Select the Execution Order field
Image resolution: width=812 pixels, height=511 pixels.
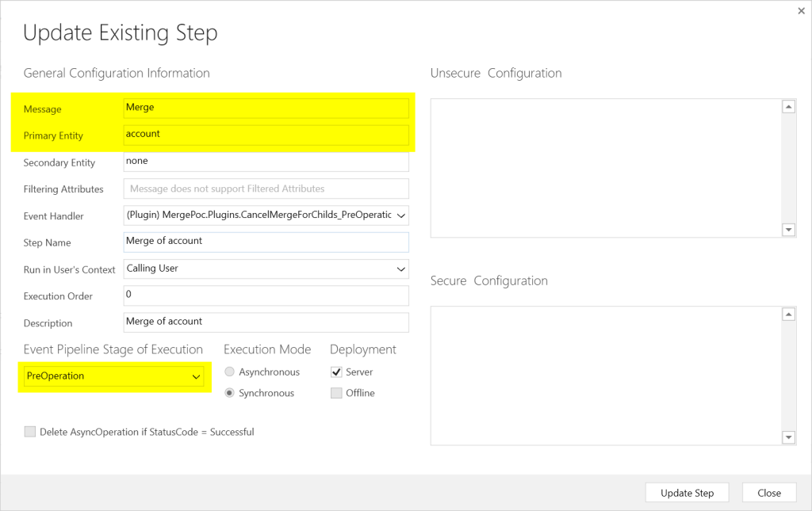[x=266, y=296]
